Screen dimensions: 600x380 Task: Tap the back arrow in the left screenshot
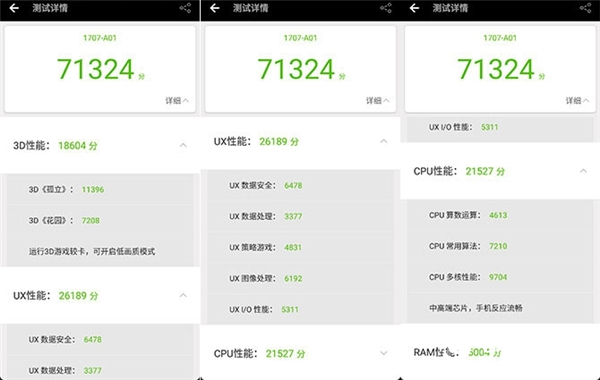[14, 8]
